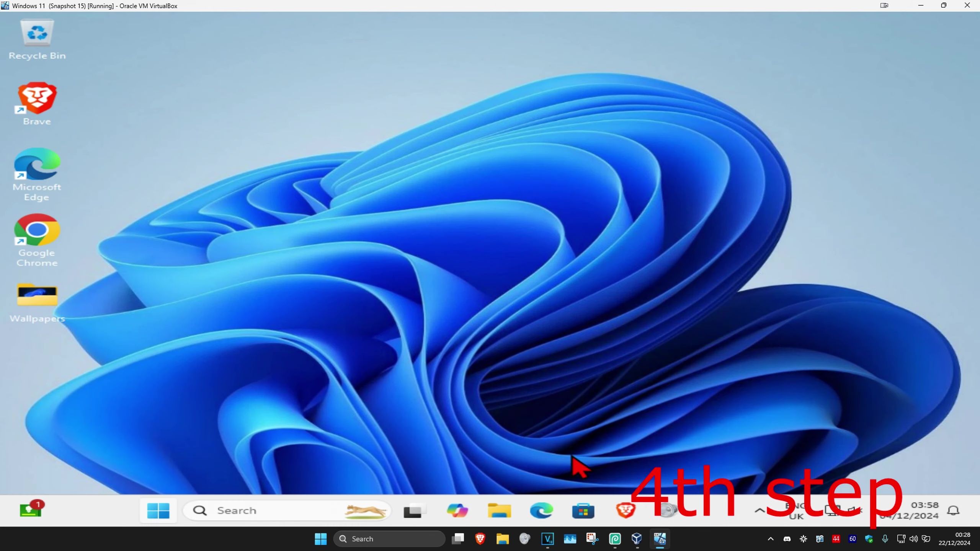The image size is (980, 551).
Task: Launch Snipping Tool from the host taskbar
Action: [592, 539]
